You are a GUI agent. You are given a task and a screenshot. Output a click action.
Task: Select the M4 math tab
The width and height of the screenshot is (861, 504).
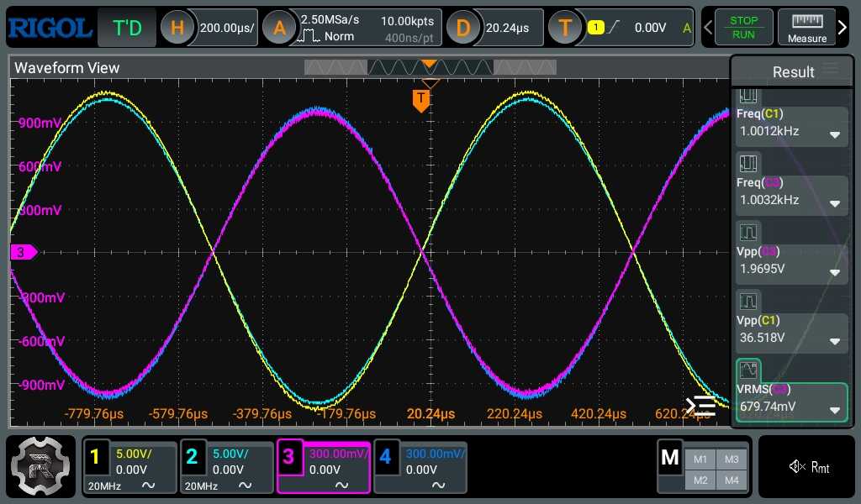(732, 480)
